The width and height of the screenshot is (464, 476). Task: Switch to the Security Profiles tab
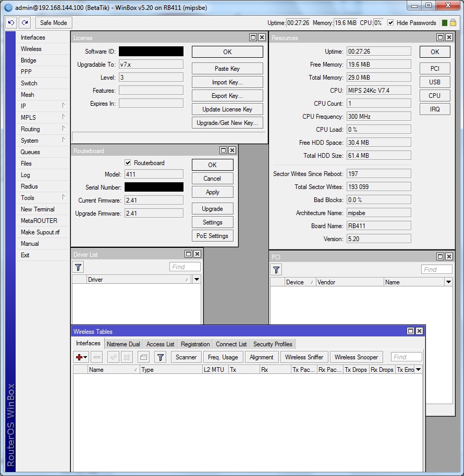[x=273, y=344]
